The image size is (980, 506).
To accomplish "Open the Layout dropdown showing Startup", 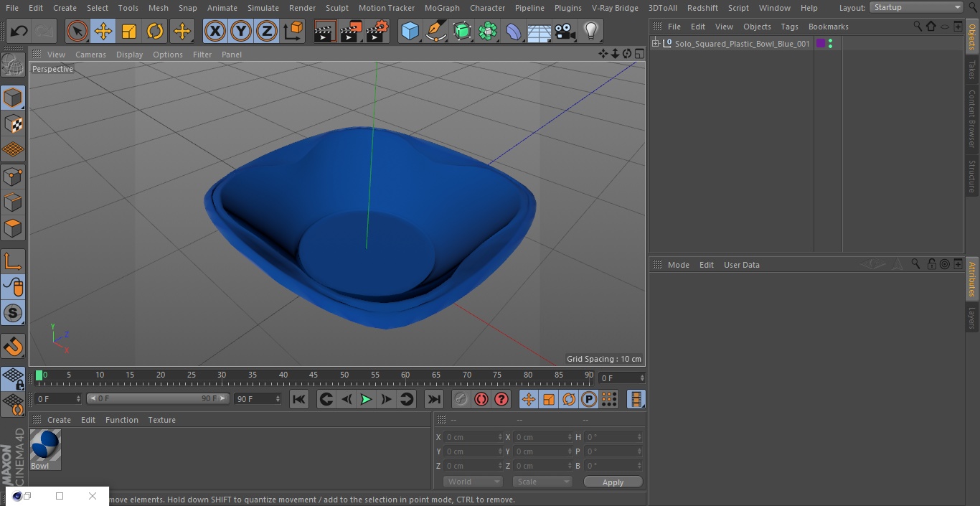I will point(917,7).
